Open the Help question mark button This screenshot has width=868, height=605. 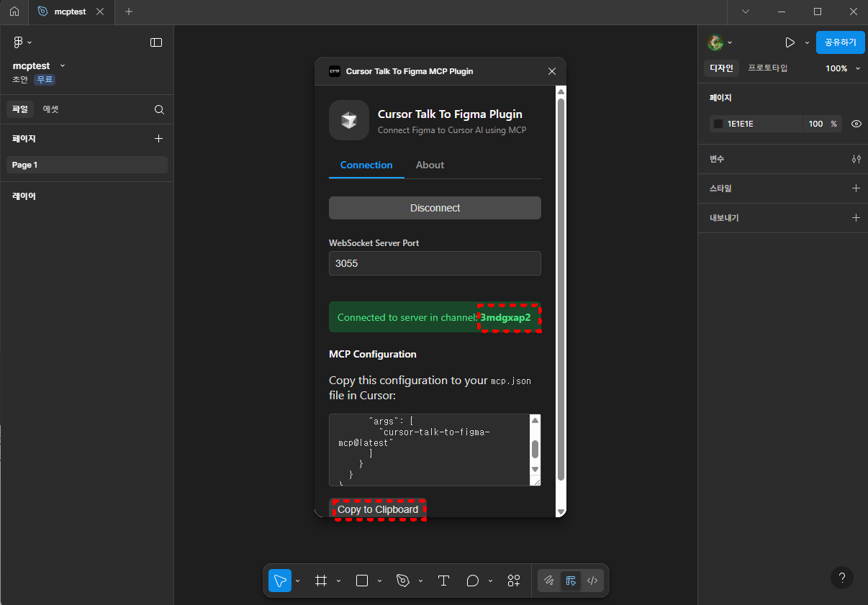click(842, 577)
